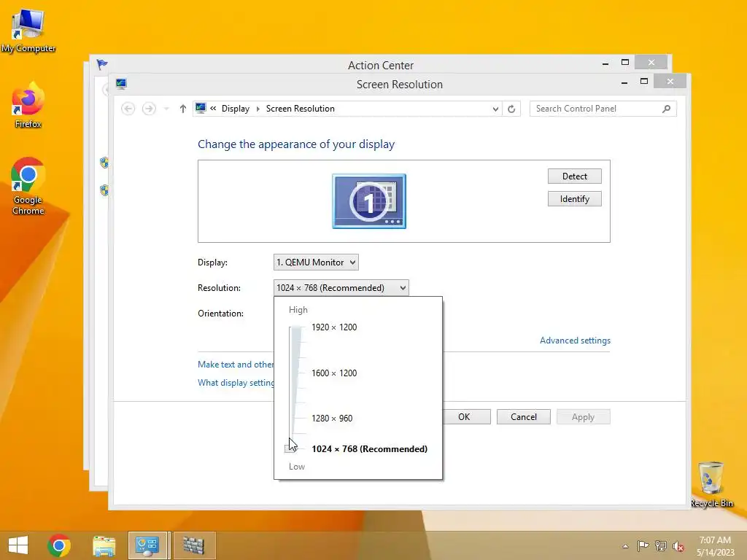Viewport: 747px width, 560px height.
Task: Click the Display breadcrumb
Action: point(236,109)
